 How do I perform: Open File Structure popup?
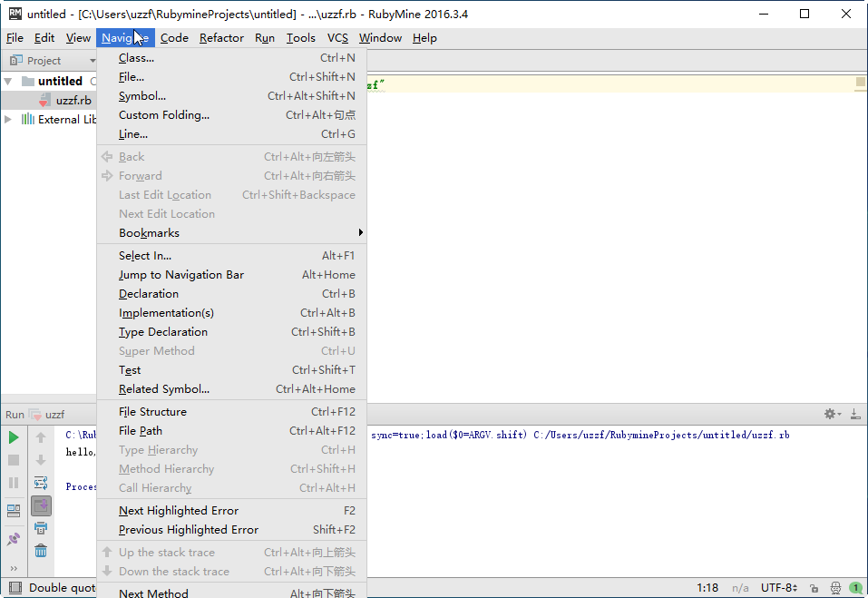[x=231, y=411]
